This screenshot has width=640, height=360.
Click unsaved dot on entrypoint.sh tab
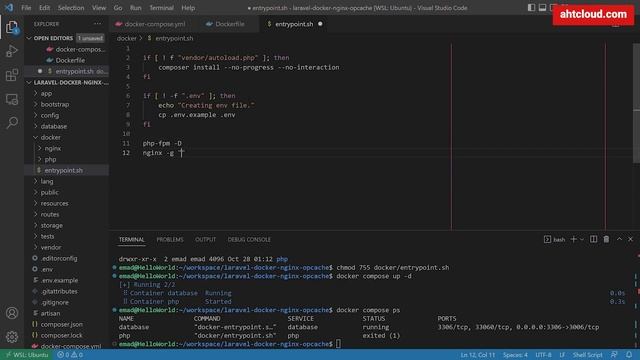pyautogui.click(x=320, y=24)
